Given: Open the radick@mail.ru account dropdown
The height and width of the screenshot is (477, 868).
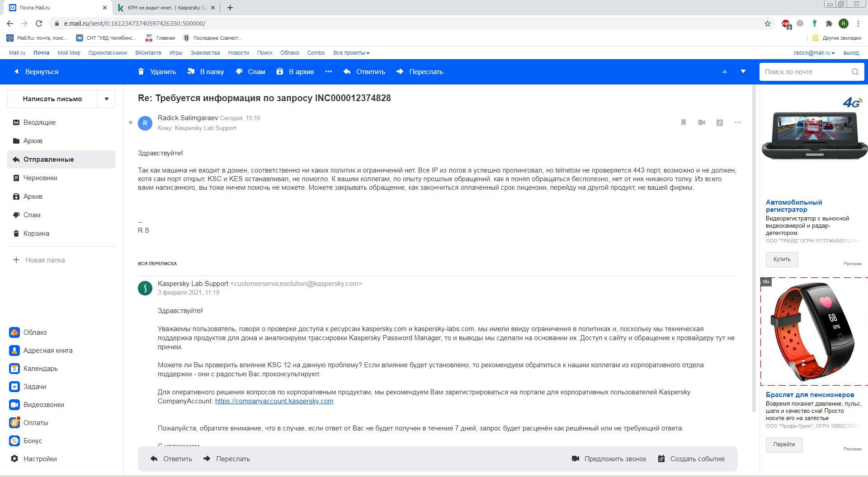Looking at the screenshot, I should click(x=814, y=53).
